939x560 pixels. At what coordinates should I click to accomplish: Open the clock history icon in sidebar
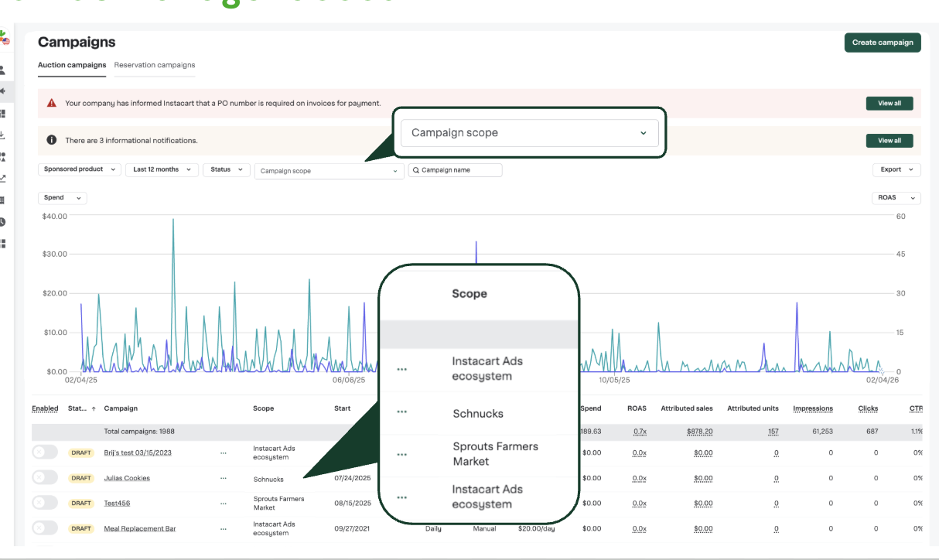click(3, 221)
